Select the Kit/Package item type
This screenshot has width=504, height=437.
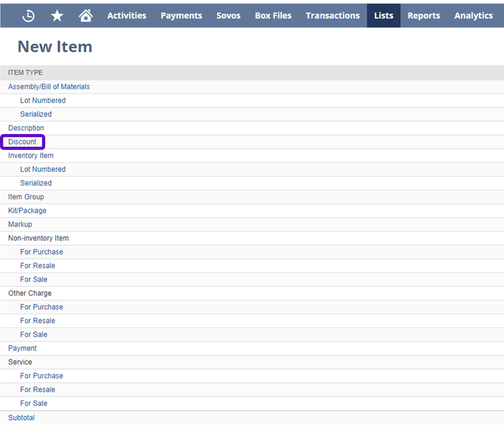click(27, 211)
